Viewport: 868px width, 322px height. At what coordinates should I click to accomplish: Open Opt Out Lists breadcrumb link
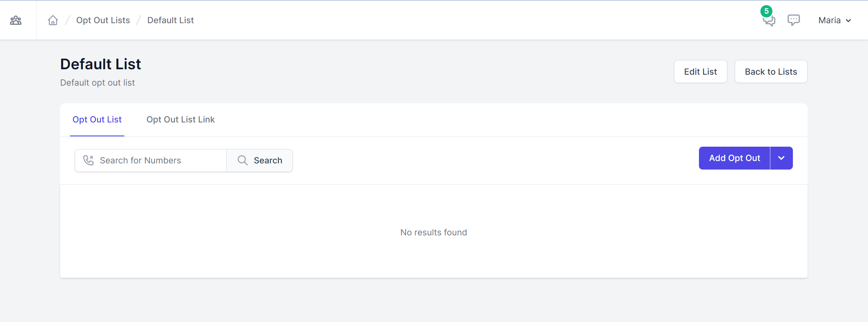pos(103,20)
